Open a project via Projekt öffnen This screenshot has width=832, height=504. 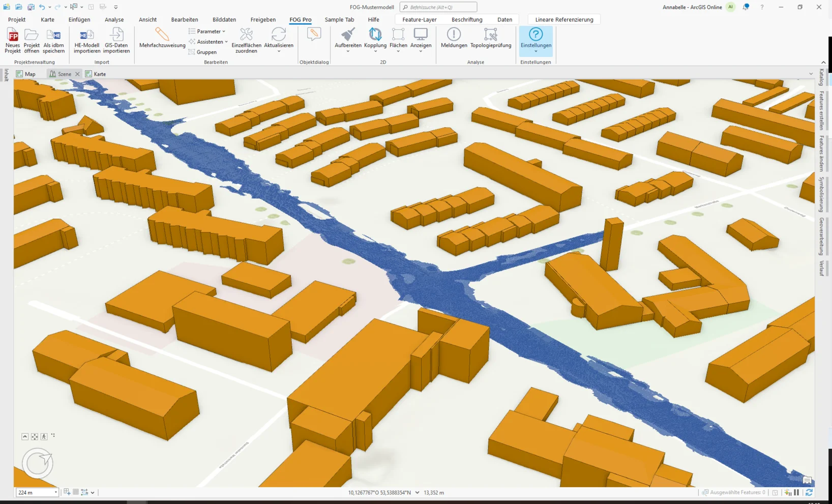click(x=32, y=41)
